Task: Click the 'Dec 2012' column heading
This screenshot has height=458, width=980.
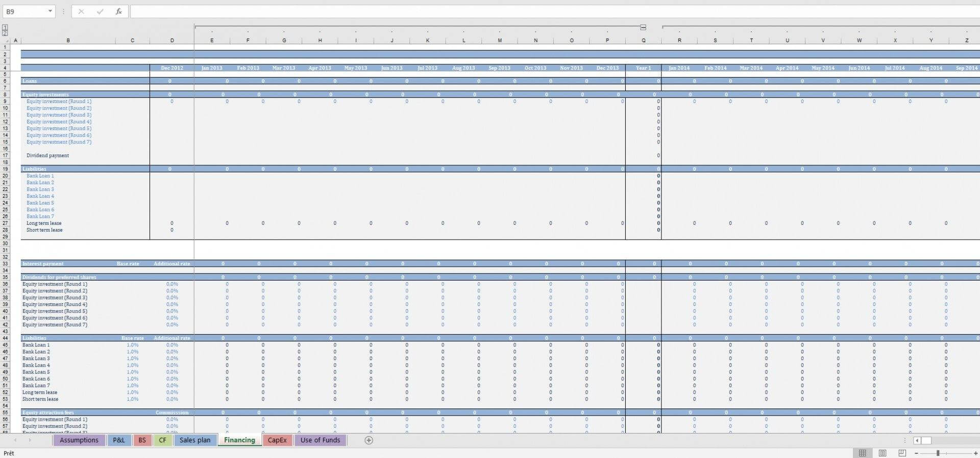Action: [172, 68]
